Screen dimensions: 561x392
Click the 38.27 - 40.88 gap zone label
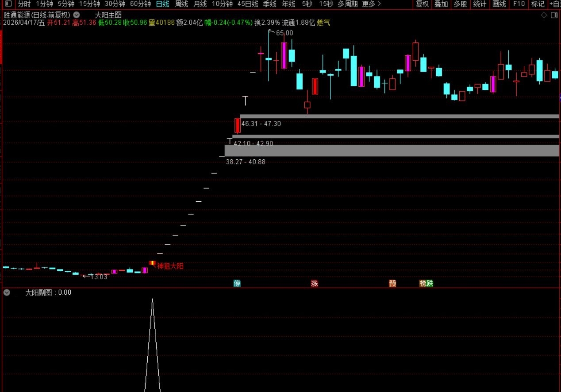246,162
